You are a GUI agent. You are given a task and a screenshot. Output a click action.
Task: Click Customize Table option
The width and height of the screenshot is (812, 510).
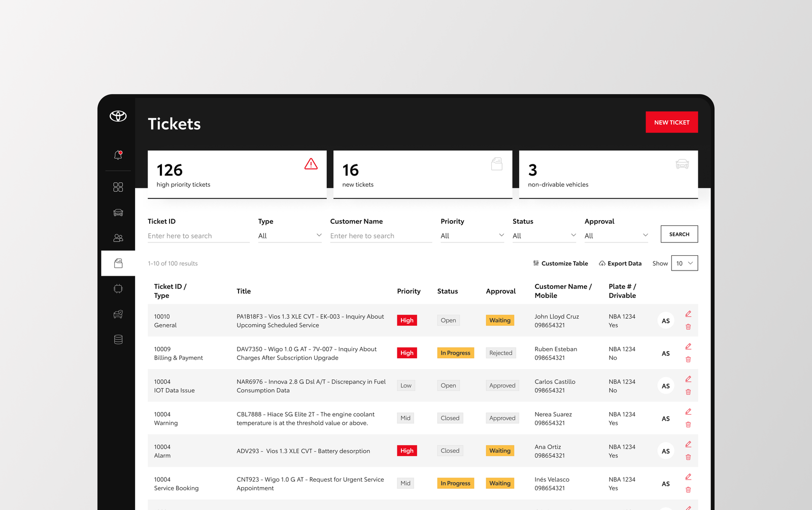pyautogui.click(x=560, y=263)
